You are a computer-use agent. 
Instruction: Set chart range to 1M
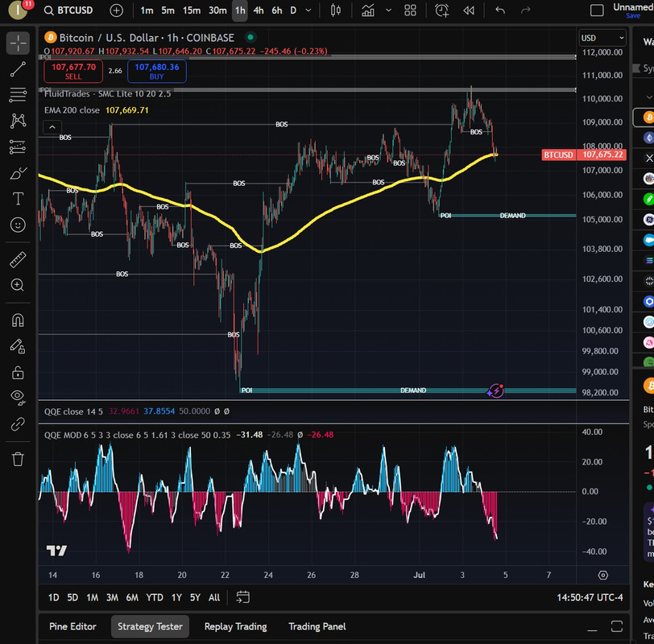[92, 597]
